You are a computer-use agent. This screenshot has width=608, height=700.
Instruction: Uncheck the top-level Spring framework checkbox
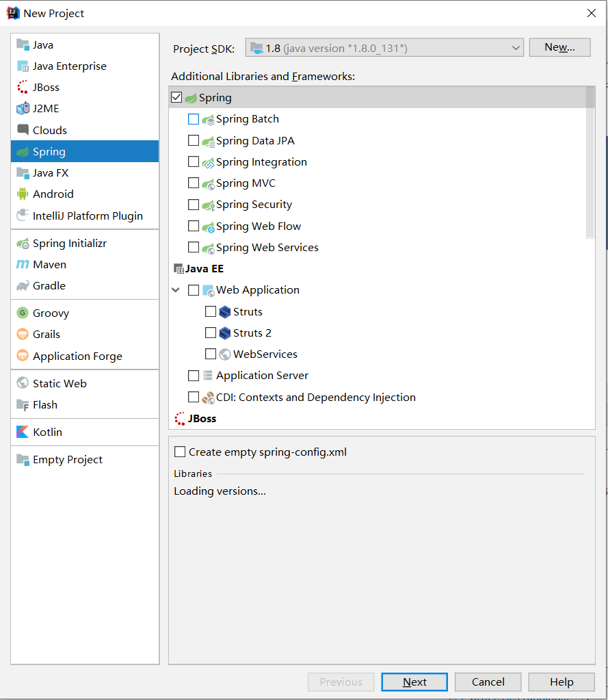point(176,97)
